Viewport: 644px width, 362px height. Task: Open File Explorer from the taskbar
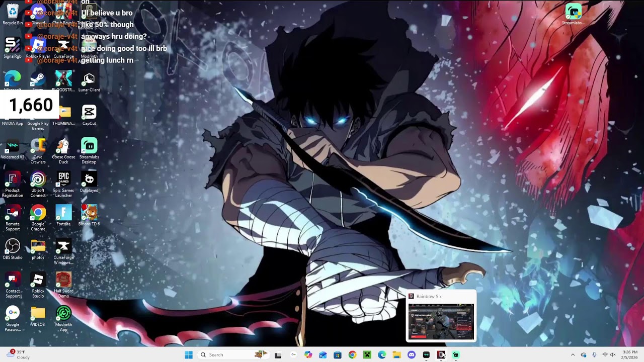click(397, 355)
